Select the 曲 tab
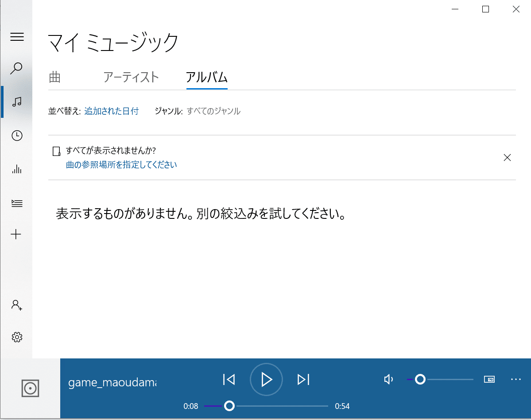 pos(55,77)
